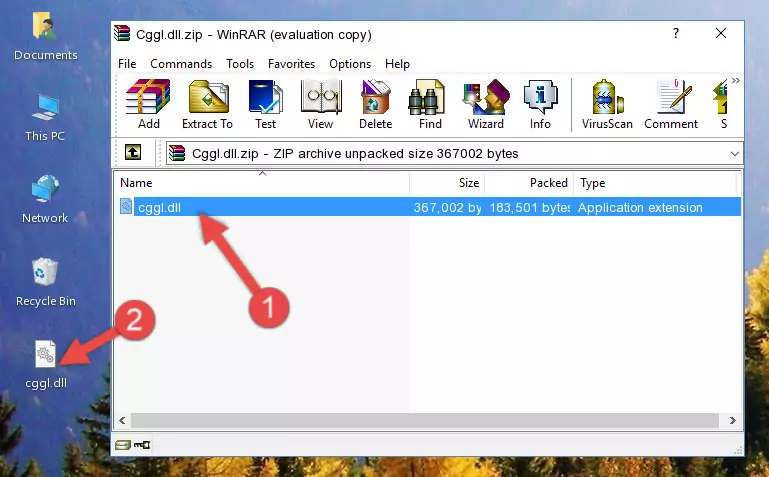
Task: Click the drive icon in status bar
Action: (x=123, y=445)
